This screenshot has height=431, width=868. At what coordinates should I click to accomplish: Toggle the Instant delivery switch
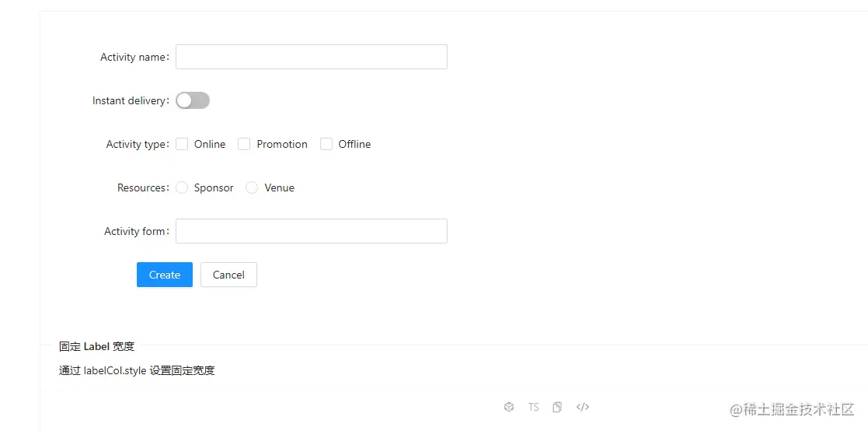tap(193, 100)
